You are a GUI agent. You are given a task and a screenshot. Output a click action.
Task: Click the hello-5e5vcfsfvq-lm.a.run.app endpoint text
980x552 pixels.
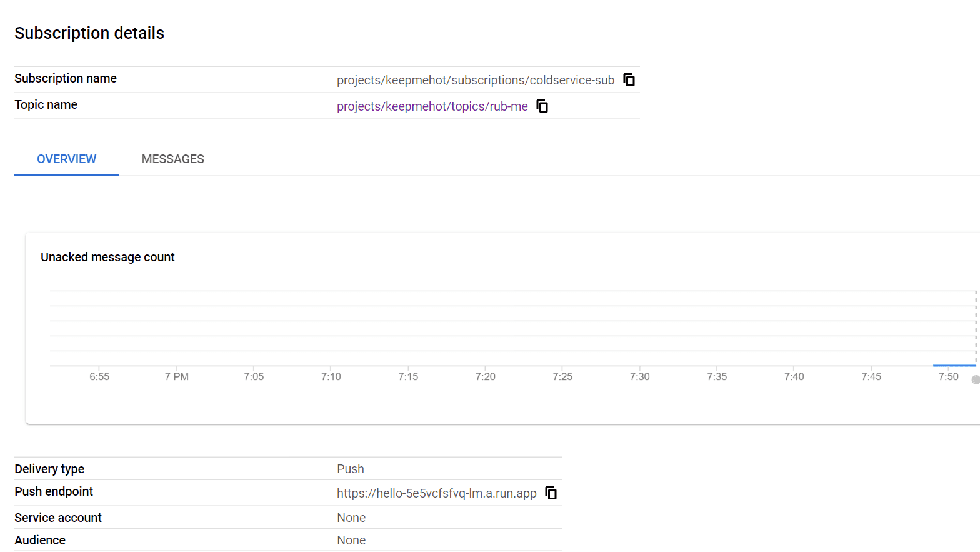click(436, 493)
